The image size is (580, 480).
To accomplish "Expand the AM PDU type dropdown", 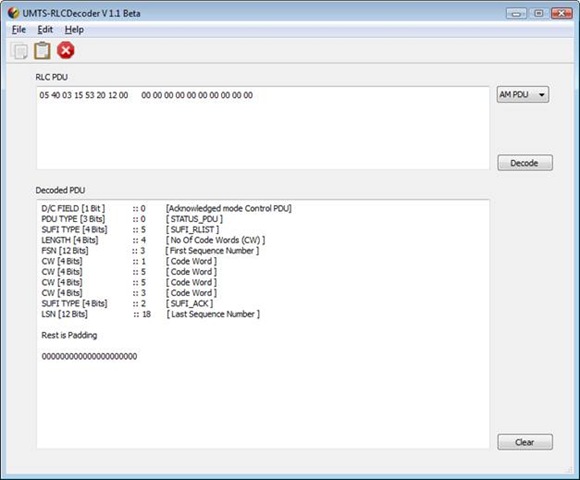I will click(523, 95).
